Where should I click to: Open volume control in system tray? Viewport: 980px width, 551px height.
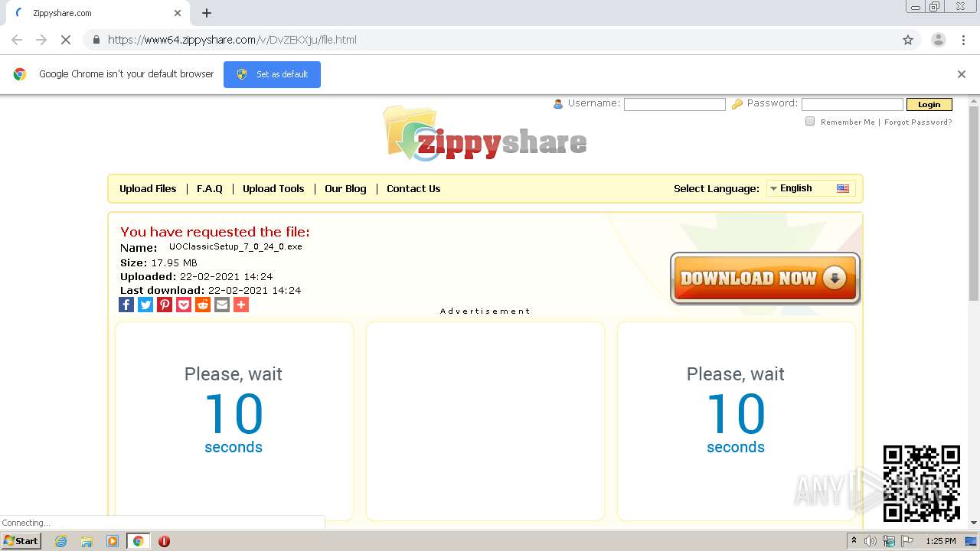pos(871,541)
